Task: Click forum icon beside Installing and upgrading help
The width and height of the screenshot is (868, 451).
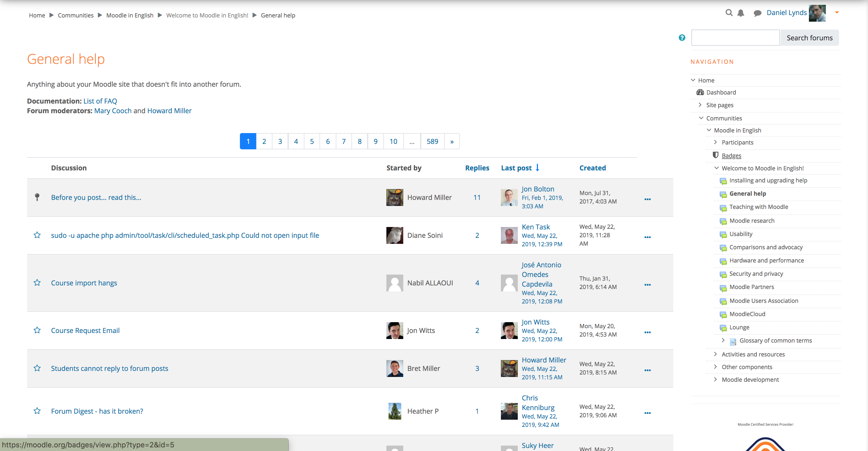Action: (723, 181)
